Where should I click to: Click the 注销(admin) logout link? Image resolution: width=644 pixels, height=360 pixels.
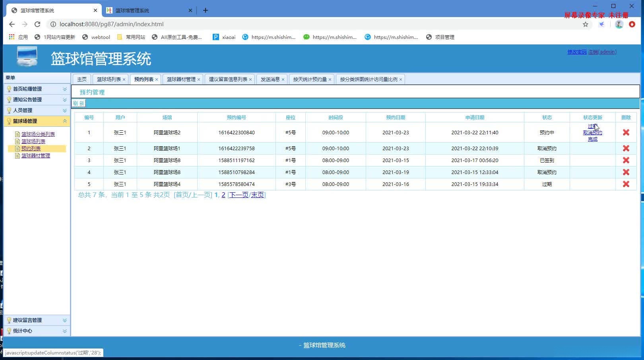tap(603, 52)
